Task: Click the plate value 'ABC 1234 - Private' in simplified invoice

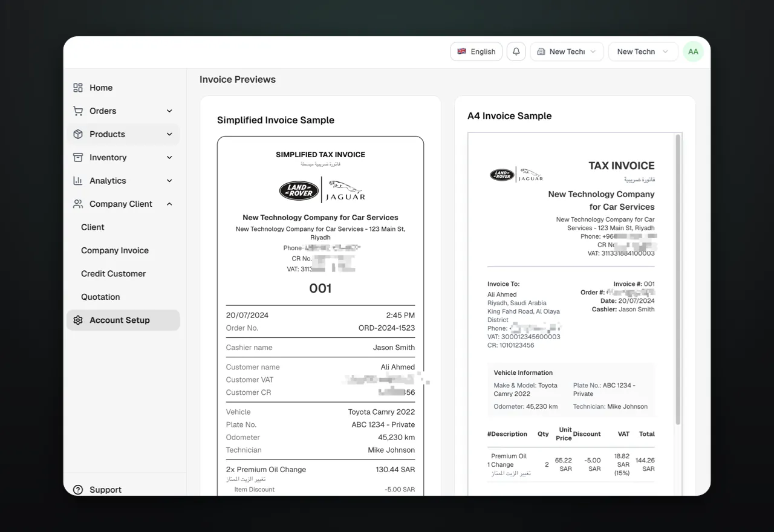Action: point(383,425)
